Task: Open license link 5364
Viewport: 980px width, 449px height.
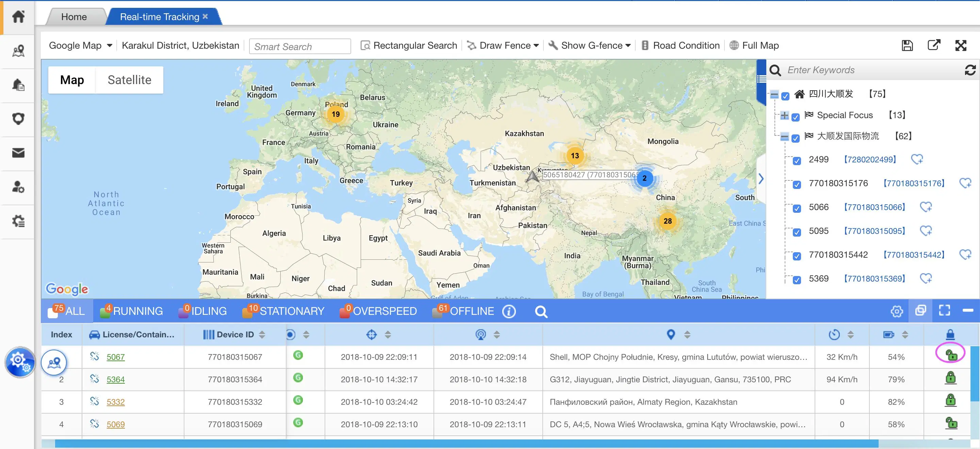Action: (116, 379)
